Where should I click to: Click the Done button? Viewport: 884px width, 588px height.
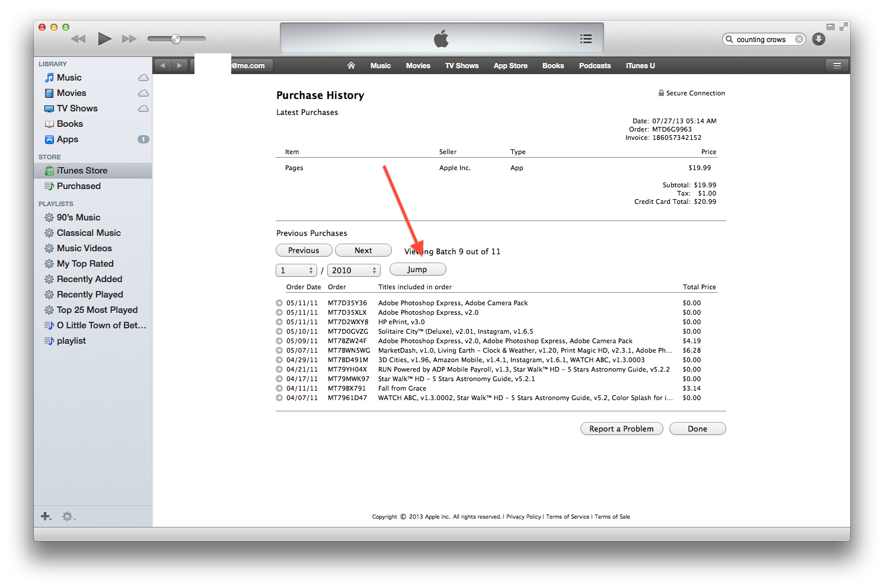(x=697, y=429)
